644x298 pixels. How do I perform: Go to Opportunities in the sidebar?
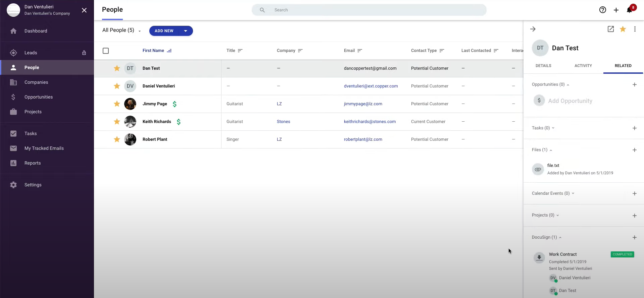tap(39, 97)
